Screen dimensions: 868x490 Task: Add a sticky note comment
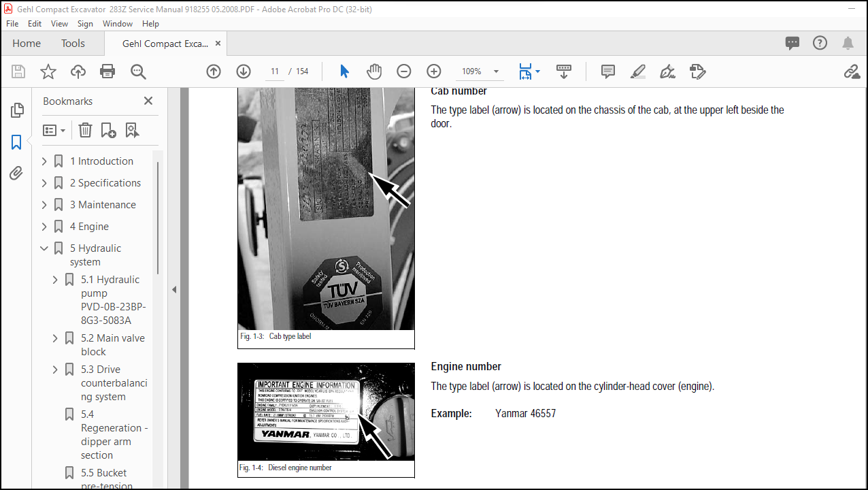[608, 71]
